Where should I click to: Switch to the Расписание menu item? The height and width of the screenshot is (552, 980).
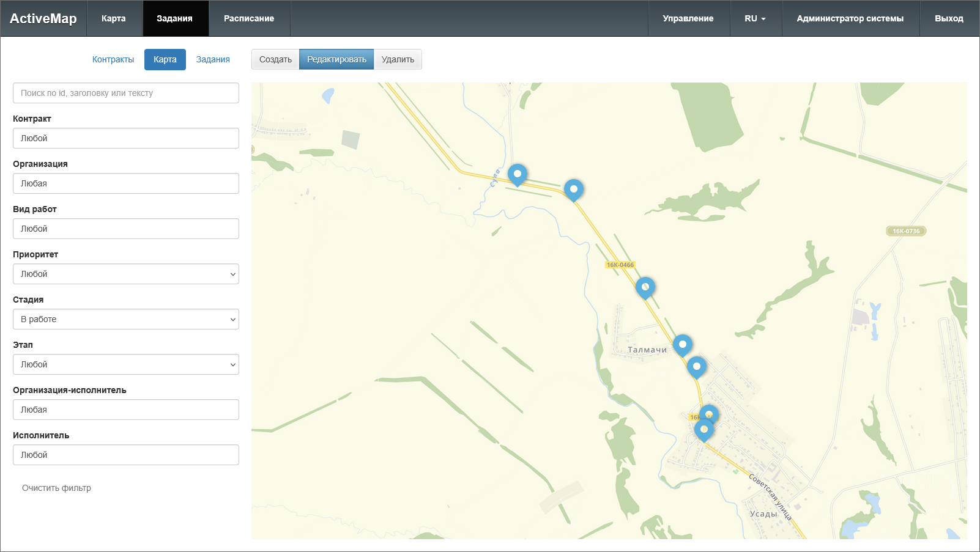[x=248, y=18]
